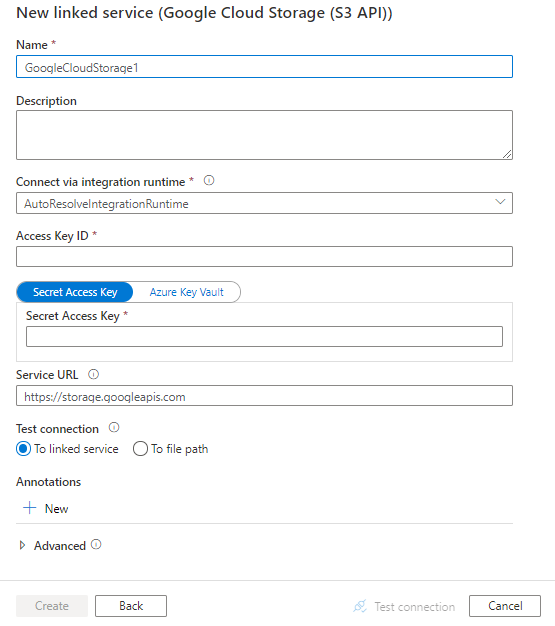Click the Test connection text at bottom
555x626 pixels.
(414, 607)
